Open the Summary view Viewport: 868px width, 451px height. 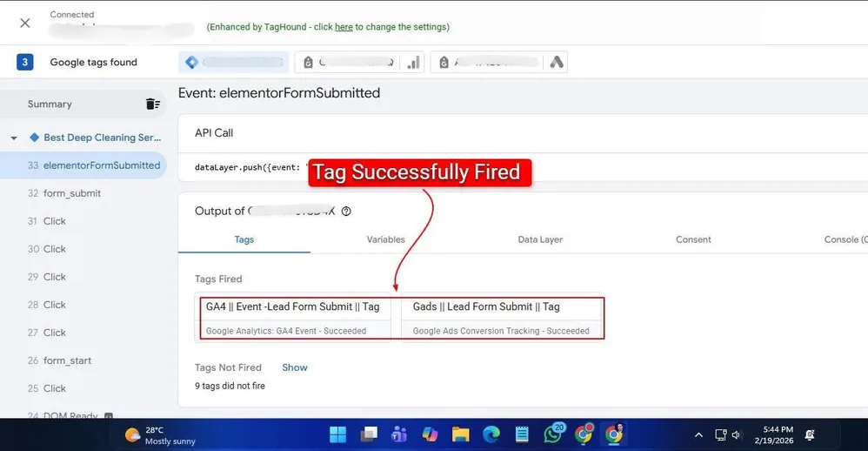(50, 104)
